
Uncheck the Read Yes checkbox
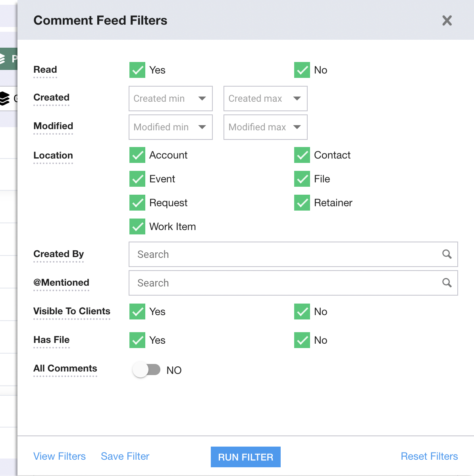tap(137, 70)
